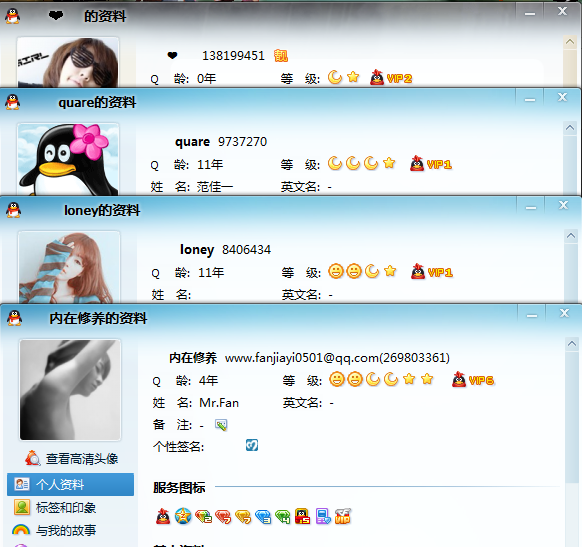The width and height of the screenshot is (582, 547).
Task: View HD avatar via 查看高清头像 link
Action: click(x=82, y=459)
